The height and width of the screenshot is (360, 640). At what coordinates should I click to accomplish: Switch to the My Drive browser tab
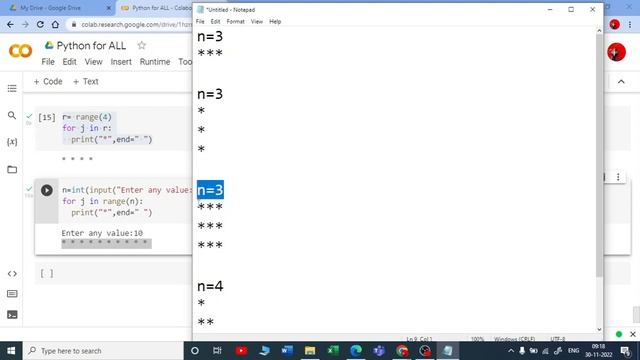tap(57, 8)
